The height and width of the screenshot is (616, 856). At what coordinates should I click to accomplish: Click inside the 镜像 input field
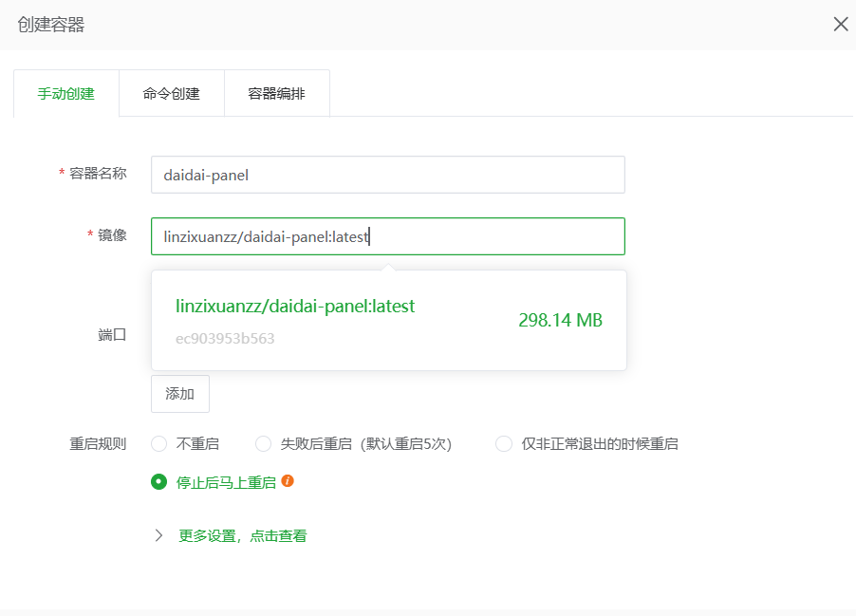(x=387, y=236)
